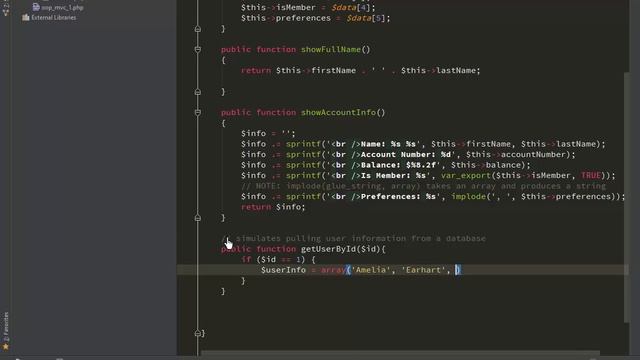Click fold end marker after preferences assignment

pyautogui.click(x=198, y=29)
